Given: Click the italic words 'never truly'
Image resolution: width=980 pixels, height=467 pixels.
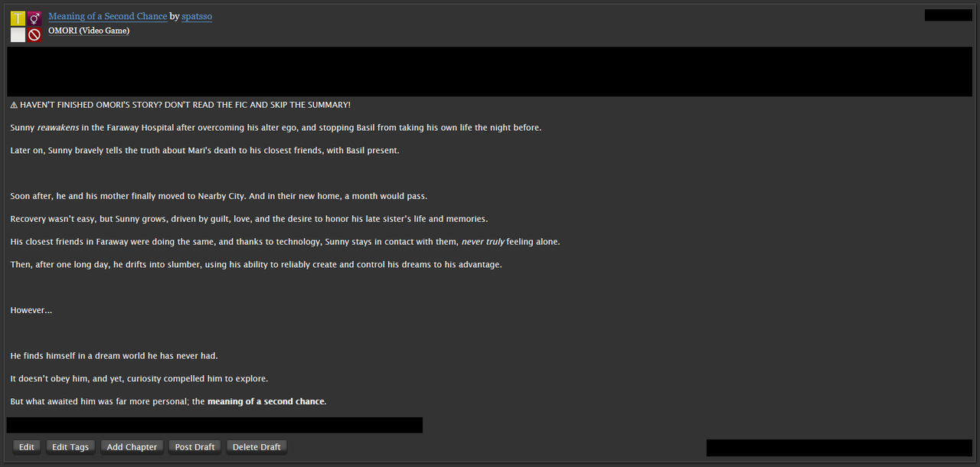Looking at the screenshot, I should point(483,242).
